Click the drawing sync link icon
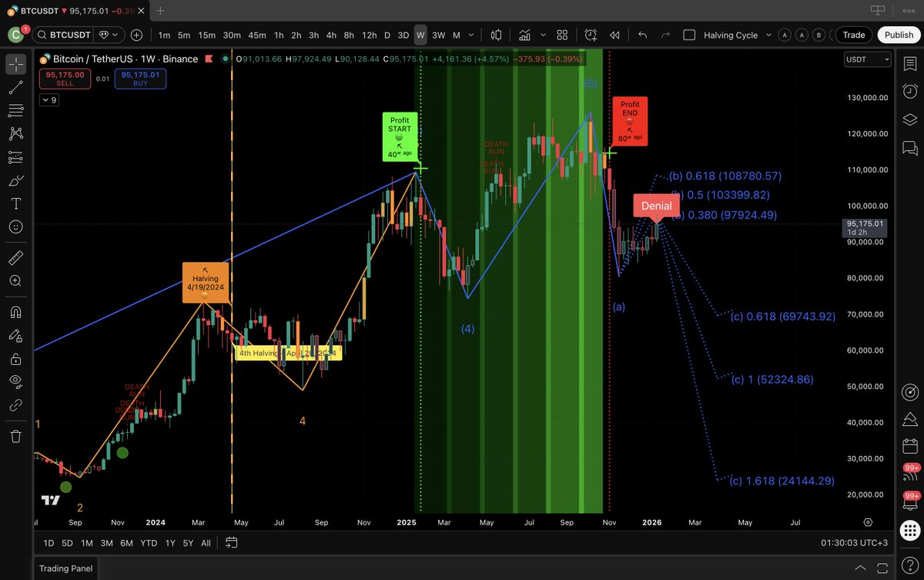 point(16,405)
